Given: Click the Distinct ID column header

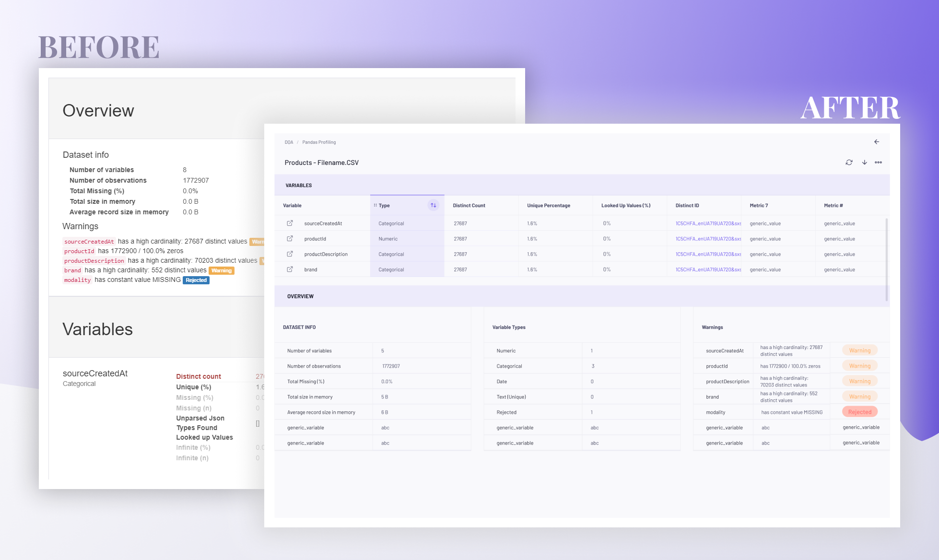Looking at the screenshot, I should tap(687, 206).
